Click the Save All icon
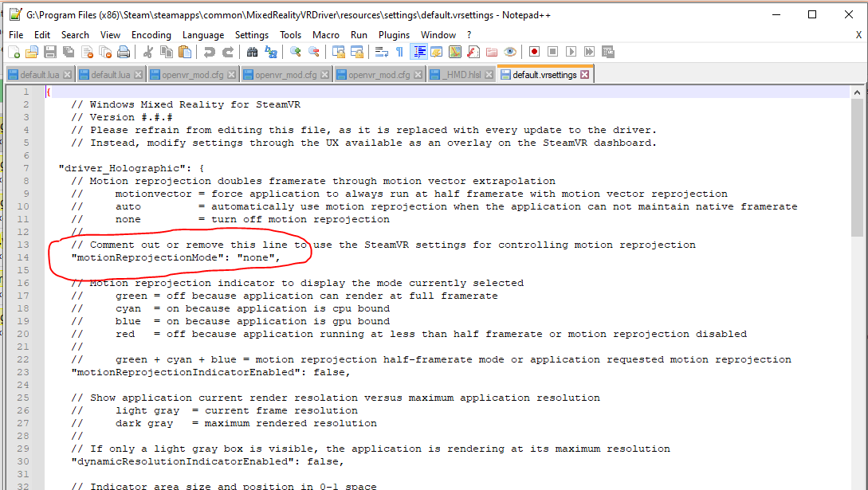 pyautogui.click(x=69, y=52)
